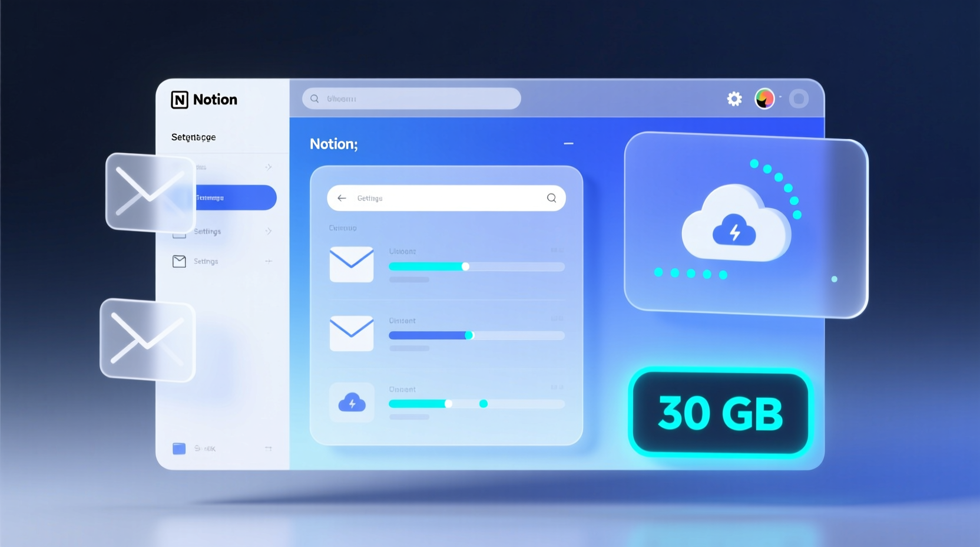Click the small cloud bolt icon in the list

coord(352,403)
